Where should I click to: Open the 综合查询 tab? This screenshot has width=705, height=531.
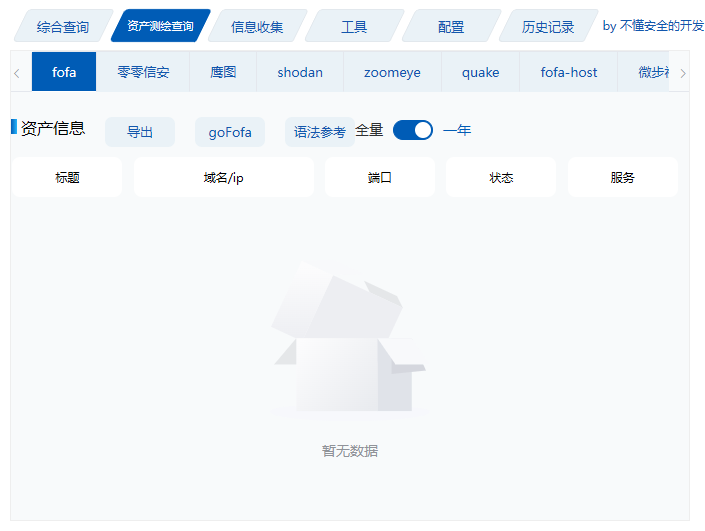(62, 27)
